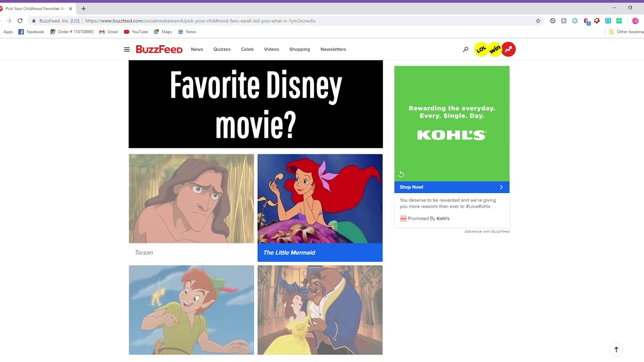644x362 pixels.
Task: Select The Little Mermaid answer image
Action: [x=320, y=199]
